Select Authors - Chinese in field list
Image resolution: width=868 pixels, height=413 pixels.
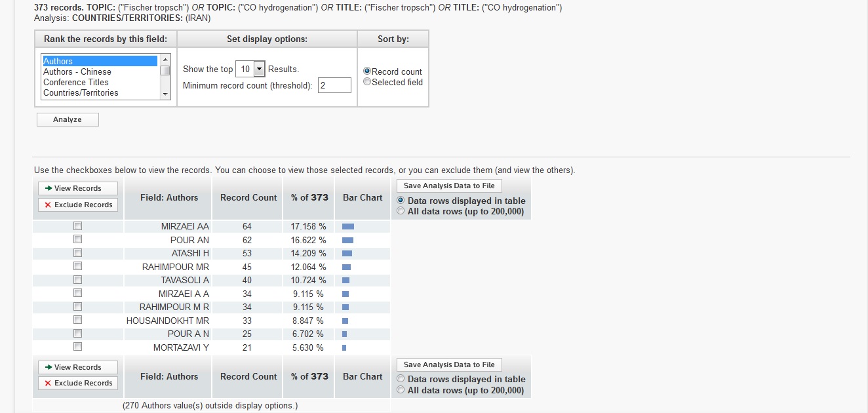pos(77,71)
